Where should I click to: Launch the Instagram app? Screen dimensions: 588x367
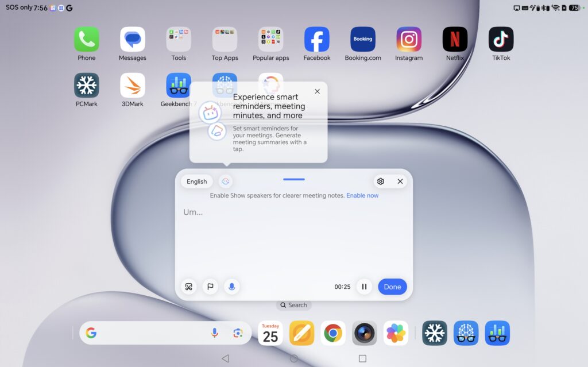[409, 39]
